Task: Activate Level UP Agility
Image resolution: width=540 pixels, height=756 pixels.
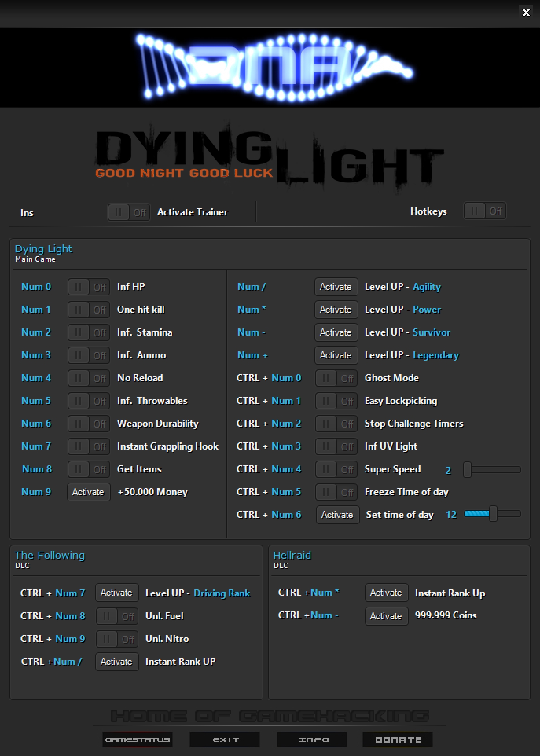Action: [336, 287]
